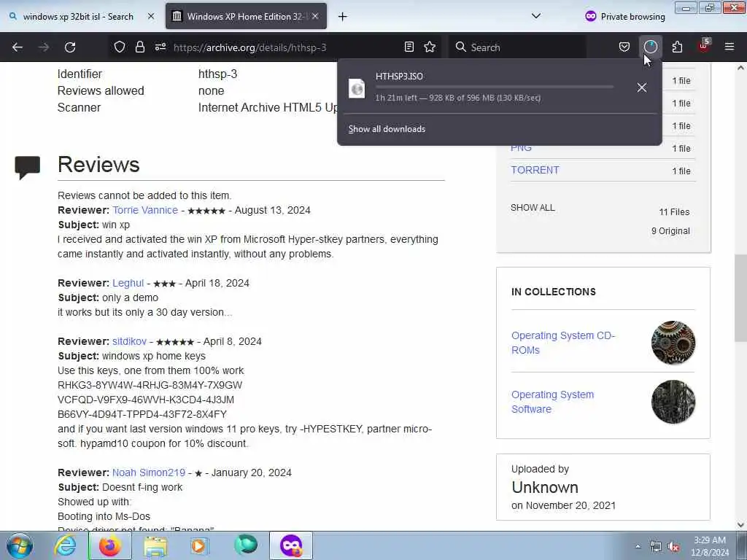Open Windows Media Player from taskbar
The height and width of the screenshot is (560, 747).
[200, 545]
